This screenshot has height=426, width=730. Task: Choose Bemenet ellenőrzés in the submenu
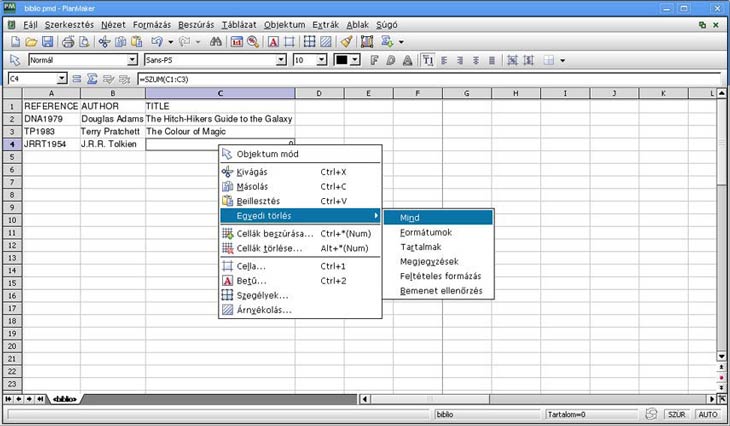[438, 291]
